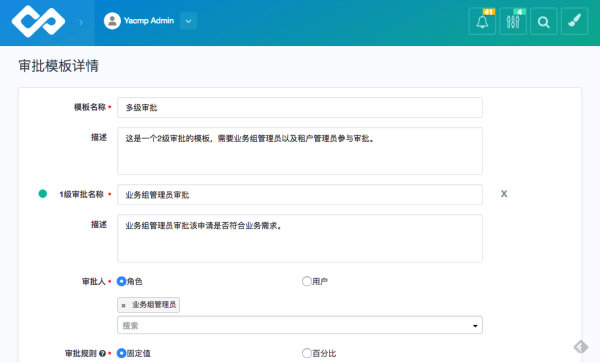Open the theme brush icon

coord(574,21)
